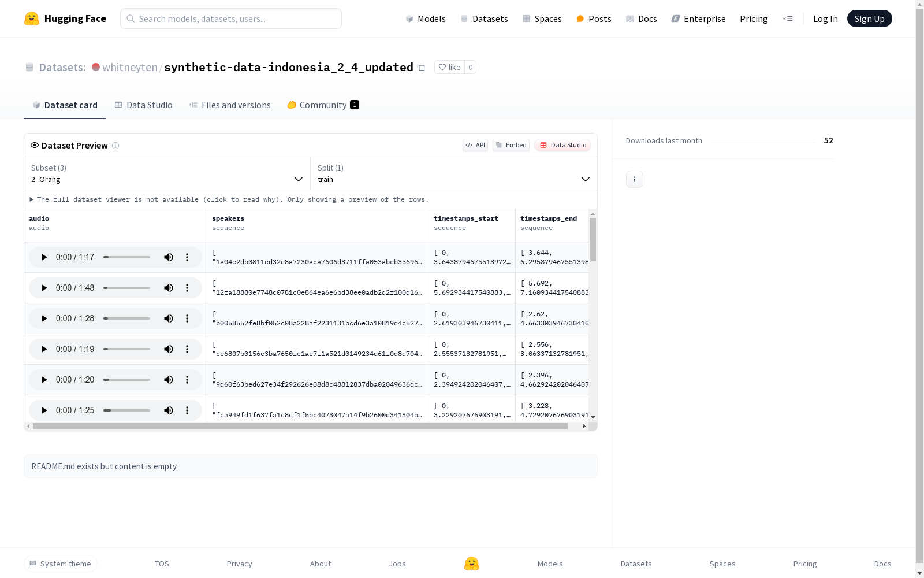
Task: Play the 1:25 audio clip
Action: (44, 410)
